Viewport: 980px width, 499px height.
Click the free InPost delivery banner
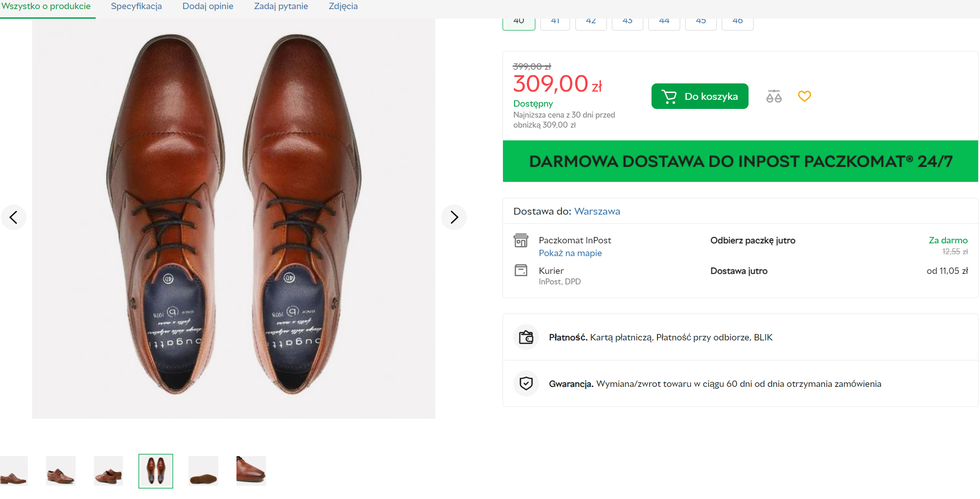740,161
